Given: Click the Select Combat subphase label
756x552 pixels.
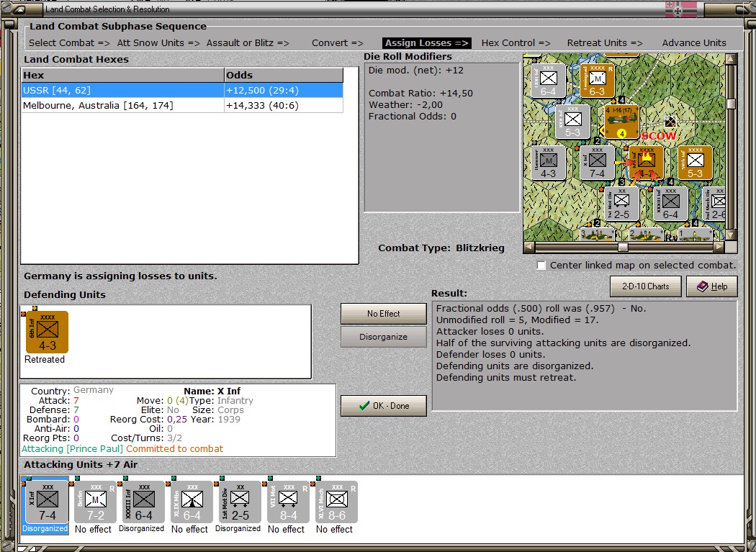Looking at the screenshot, I should pos(69,43).
